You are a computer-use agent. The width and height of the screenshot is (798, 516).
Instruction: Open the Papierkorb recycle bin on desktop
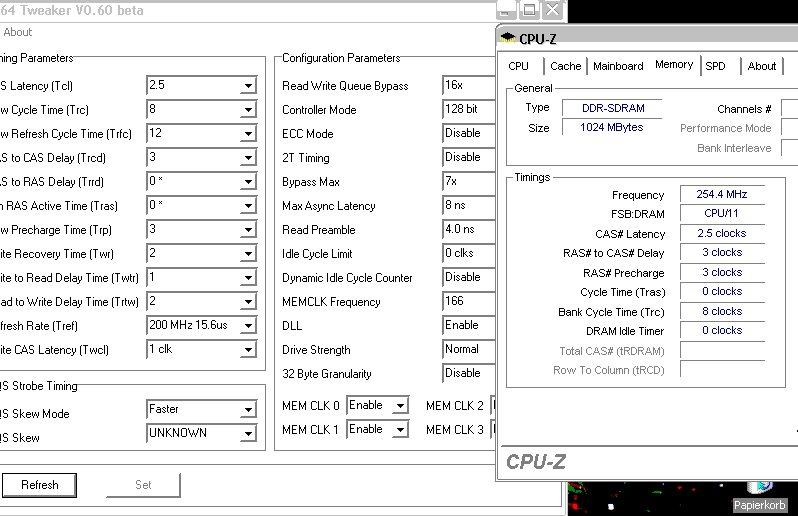coord(759,498)
